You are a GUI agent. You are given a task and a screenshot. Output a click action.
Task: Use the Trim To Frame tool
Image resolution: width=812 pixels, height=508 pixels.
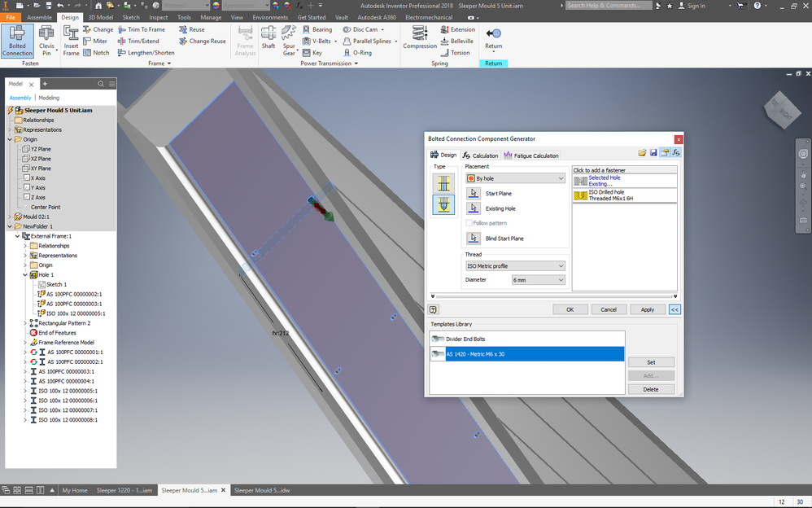142,29
